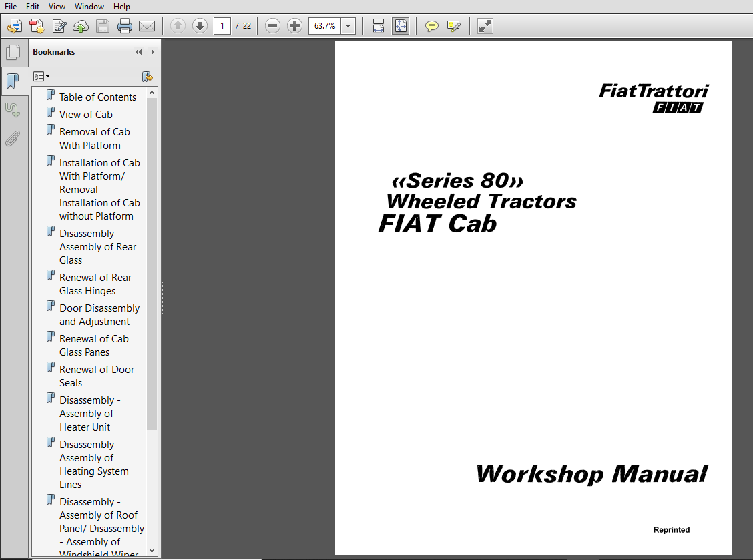Image resolution: width=753 pixels, height=560 pixels.
Task: Click the bookmarks scrollbar up arrow
Action: [152, 93]
